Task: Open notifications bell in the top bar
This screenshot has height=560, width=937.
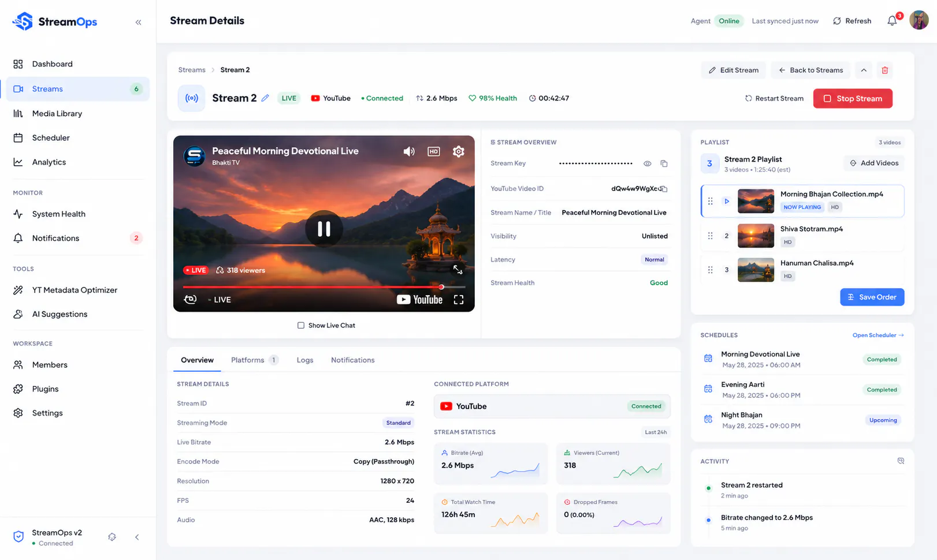Action: click(x=892, y=21)
